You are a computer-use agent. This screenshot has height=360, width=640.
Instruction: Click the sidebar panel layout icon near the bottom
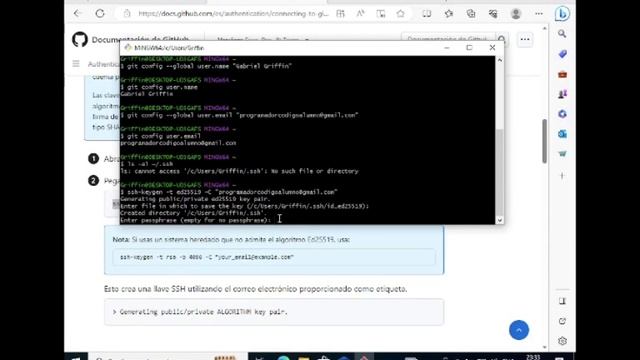tap(562, 301)
